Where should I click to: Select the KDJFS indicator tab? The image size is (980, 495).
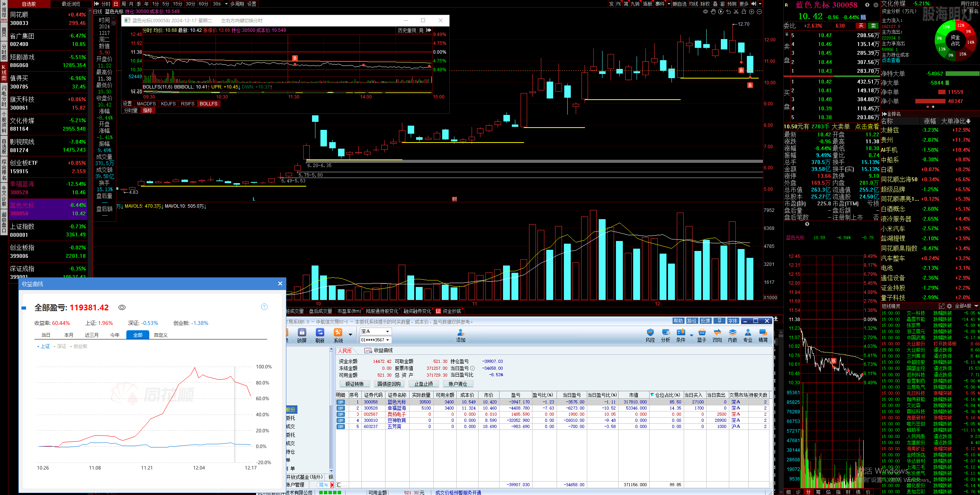click(x=168, y=104)
